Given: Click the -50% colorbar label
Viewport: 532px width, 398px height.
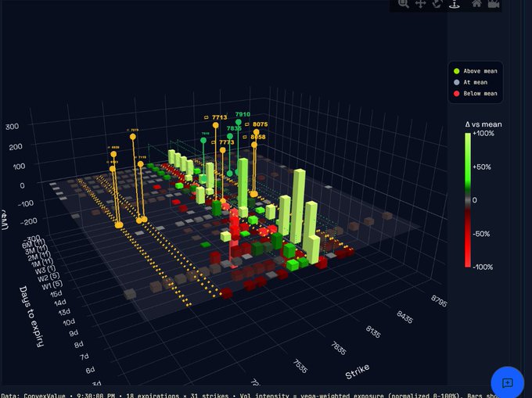Looking at the screenshot, I should point(481,234).
